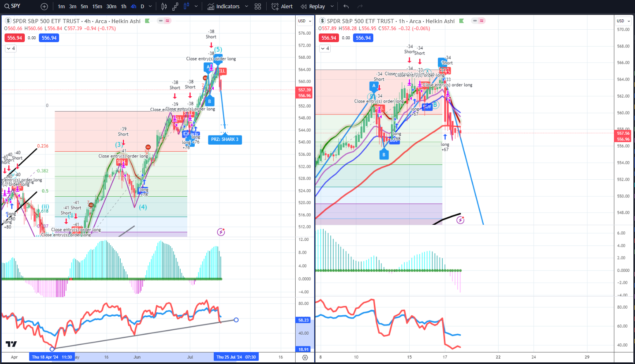Screen dimensions: 635x364
Task: Click the PRZ: SHARK 3 label
Action: (225, 140)
